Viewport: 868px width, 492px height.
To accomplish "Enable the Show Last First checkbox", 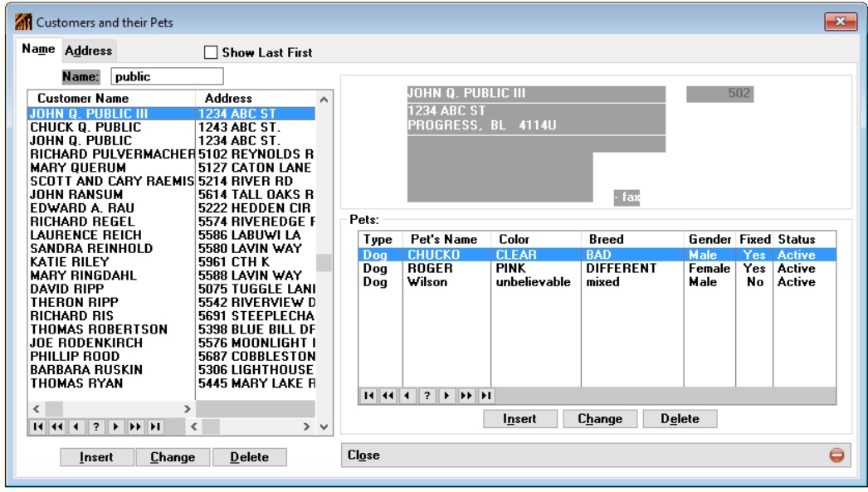I will 212,53.
